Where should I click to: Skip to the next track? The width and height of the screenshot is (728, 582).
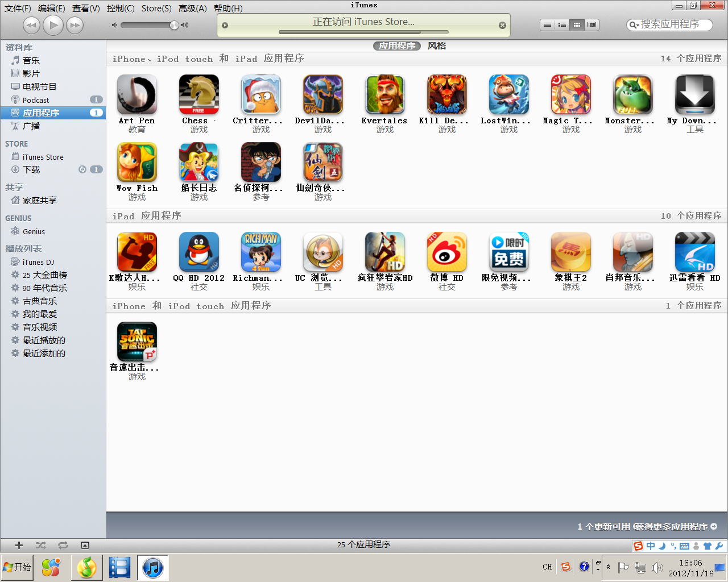coord(75,25)
